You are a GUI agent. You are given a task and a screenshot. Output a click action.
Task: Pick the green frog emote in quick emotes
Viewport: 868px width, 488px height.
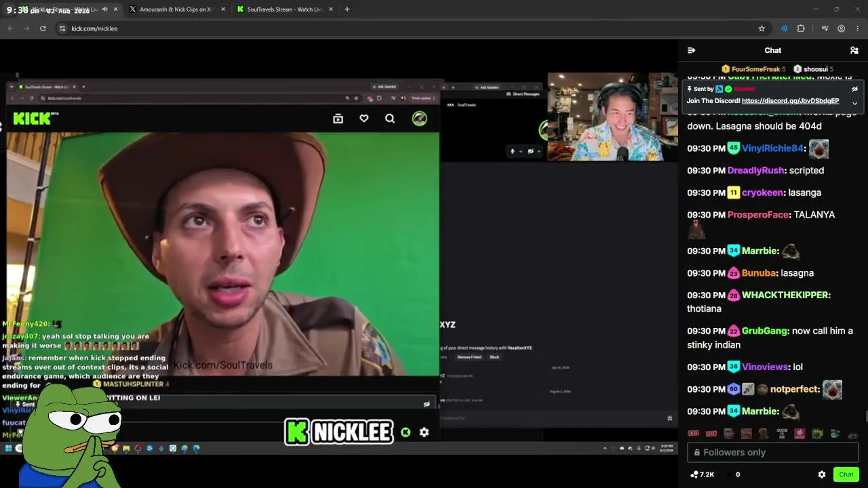click(x=816, y=434)
